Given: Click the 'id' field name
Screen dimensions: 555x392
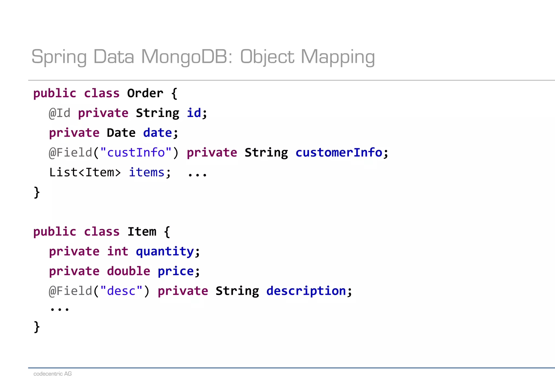Looking at the screenshot, I should pos(194,113).
